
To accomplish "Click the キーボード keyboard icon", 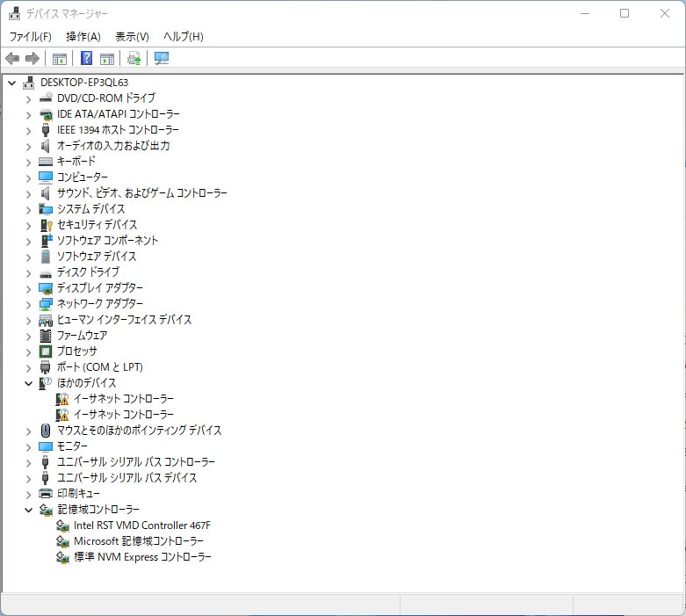I will (x=46, y=162).
